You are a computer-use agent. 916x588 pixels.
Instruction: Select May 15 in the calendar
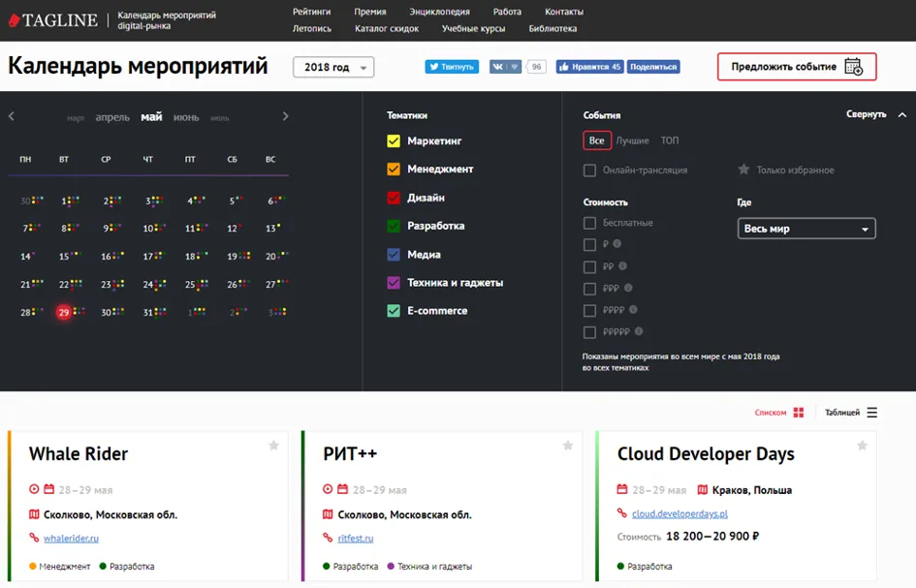click(64, 257)
